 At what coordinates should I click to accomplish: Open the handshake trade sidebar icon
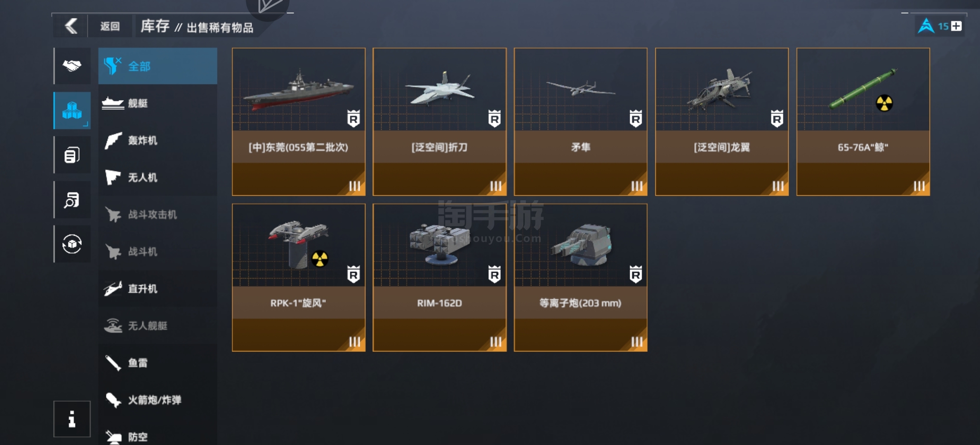point(72,66)
